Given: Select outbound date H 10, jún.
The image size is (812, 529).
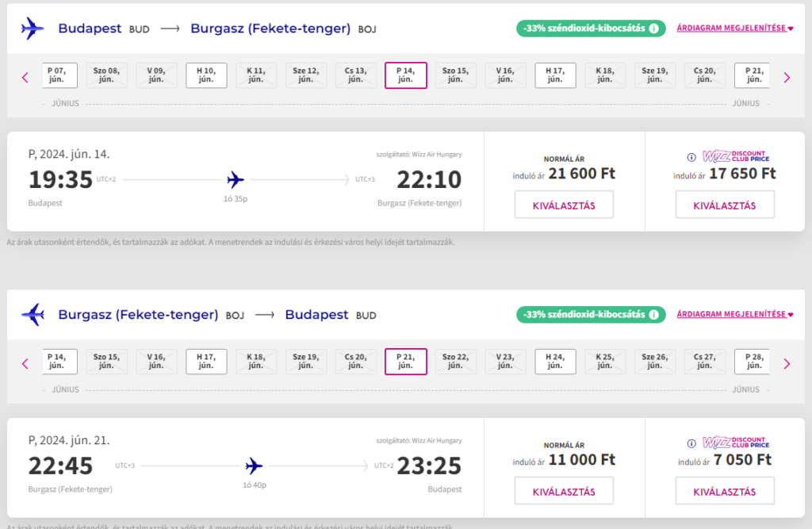Looking at the screenshot, I should click(206, 75).
